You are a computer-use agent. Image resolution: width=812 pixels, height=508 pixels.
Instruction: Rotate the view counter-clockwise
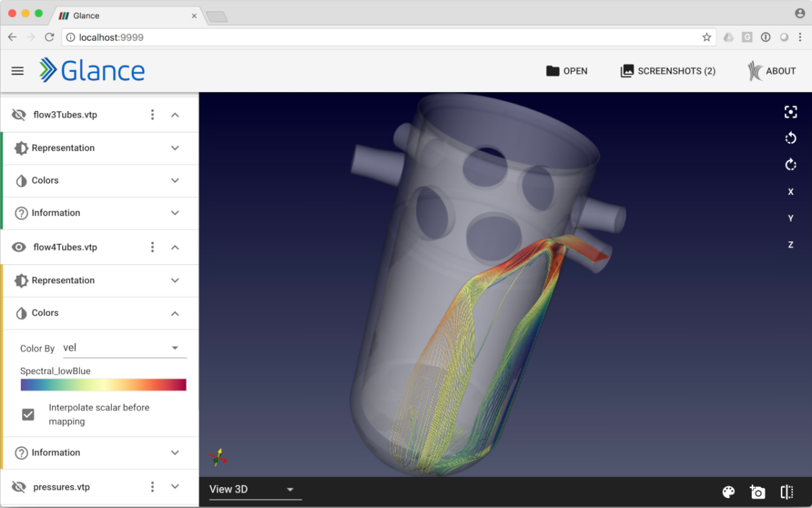pos(790,138)
